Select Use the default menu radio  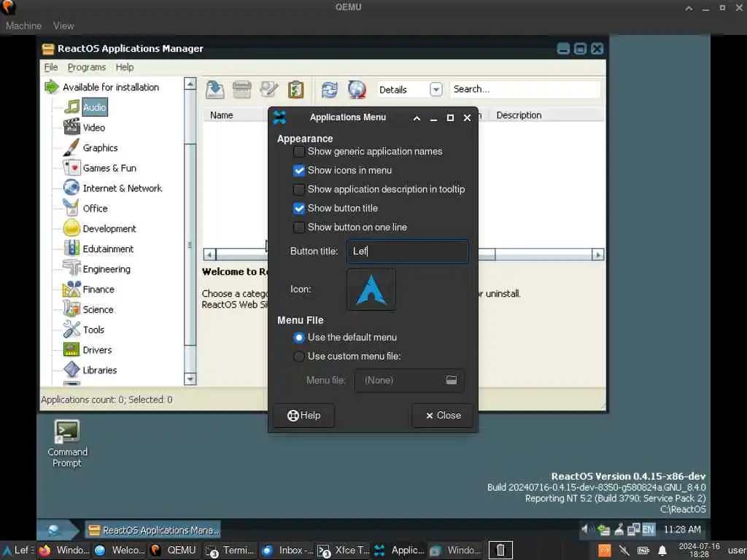(x=298, y=338)
